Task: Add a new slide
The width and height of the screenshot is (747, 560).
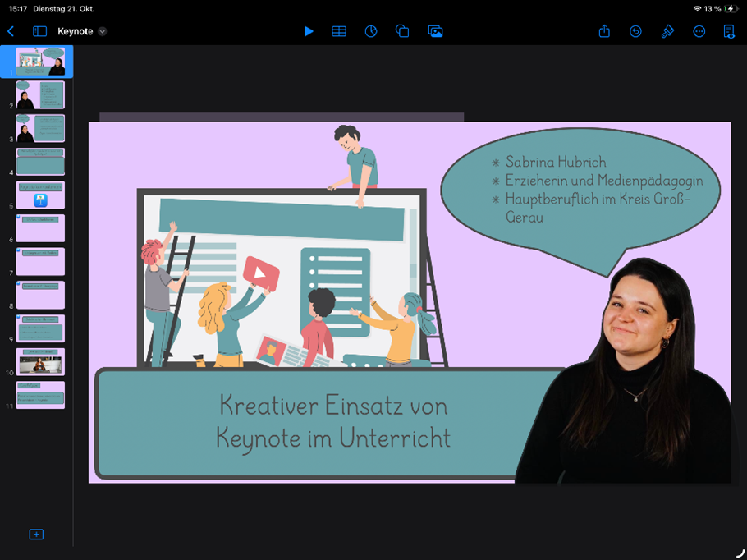Action: (x=36, y=535)
